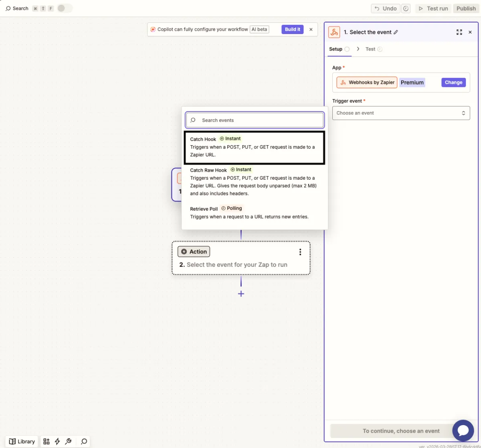Close the Select the event panel
Image resolution: width=481 pixels, height=448 pixels.
click(x=471, y=32)
